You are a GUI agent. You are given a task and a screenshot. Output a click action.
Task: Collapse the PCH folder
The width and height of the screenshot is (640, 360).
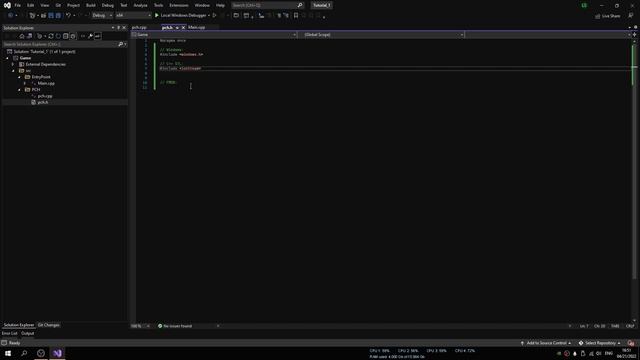19,90
